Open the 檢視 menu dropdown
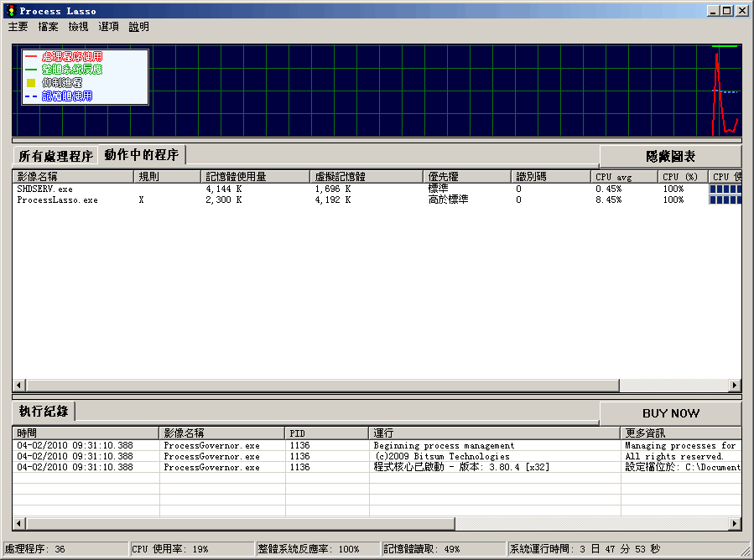Viewport: 754px width, 560px height. click(77, 26)
